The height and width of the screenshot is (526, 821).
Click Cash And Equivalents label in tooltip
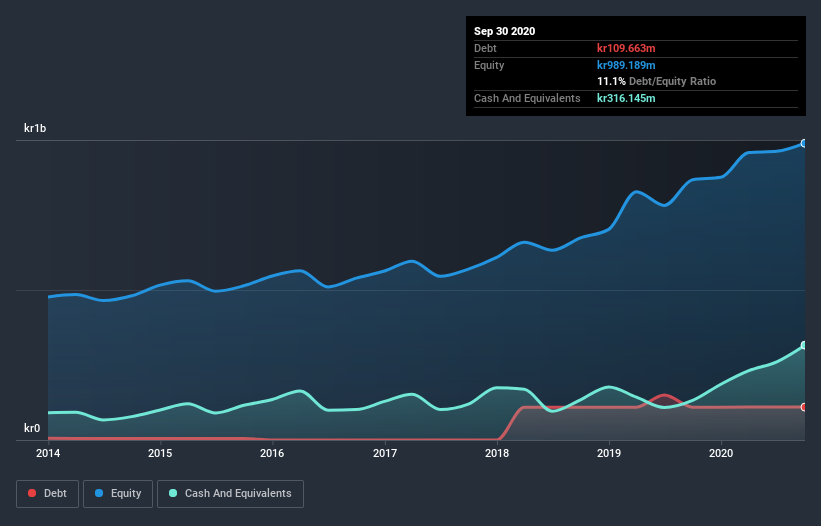pyautogui.click(x=527, y=98)
